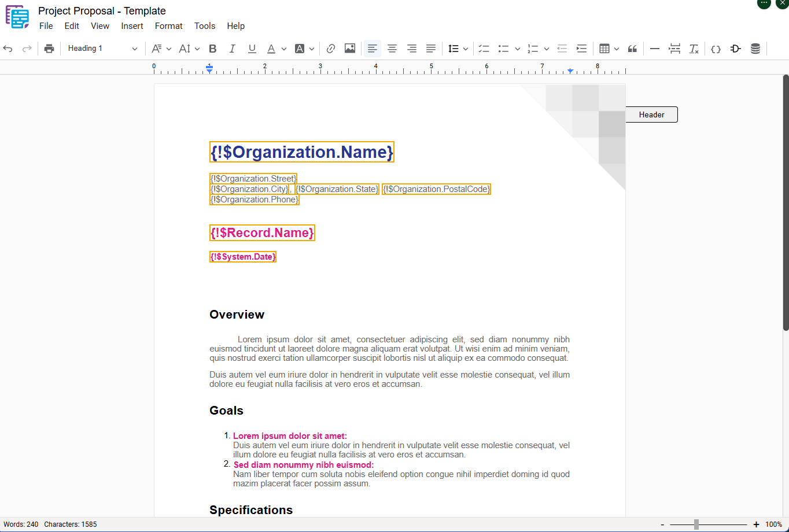Insert a horizontal line
This screenshot has height=532, width=789.
[655, 49]
